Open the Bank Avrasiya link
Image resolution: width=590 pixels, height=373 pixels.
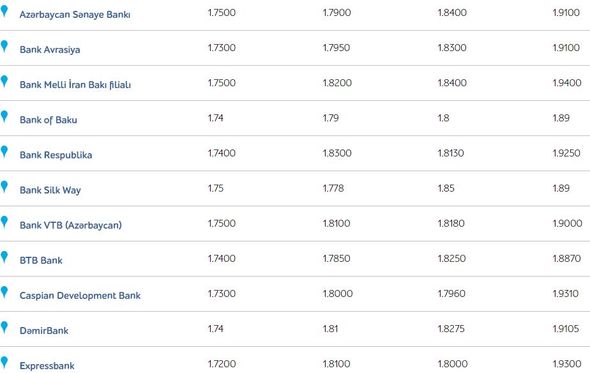(x=50, y=50)
